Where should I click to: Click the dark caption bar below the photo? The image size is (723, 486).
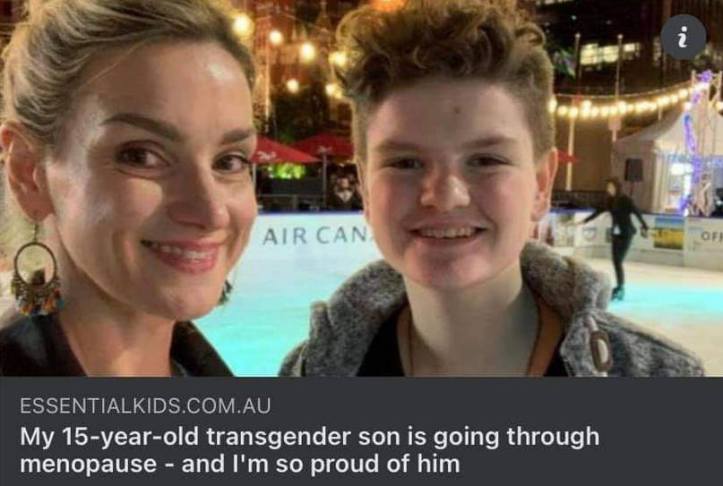click(362, 432)
